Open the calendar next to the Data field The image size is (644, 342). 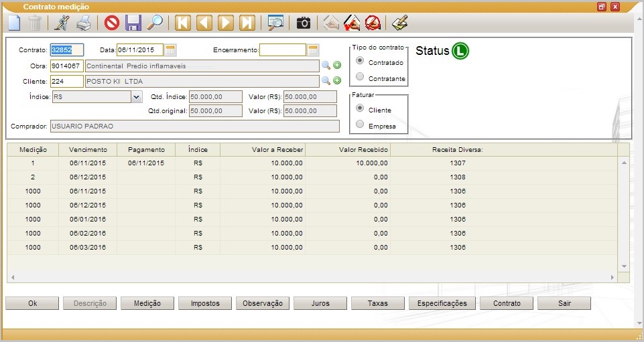click(170, 50)
